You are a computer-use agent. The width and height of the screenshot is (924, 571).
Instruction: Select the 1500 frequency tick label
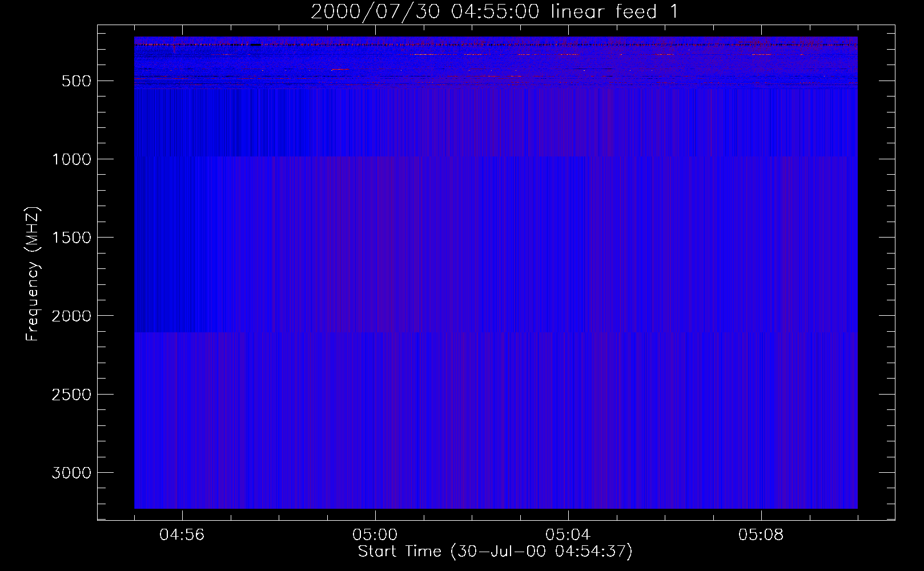click(71, 238)
